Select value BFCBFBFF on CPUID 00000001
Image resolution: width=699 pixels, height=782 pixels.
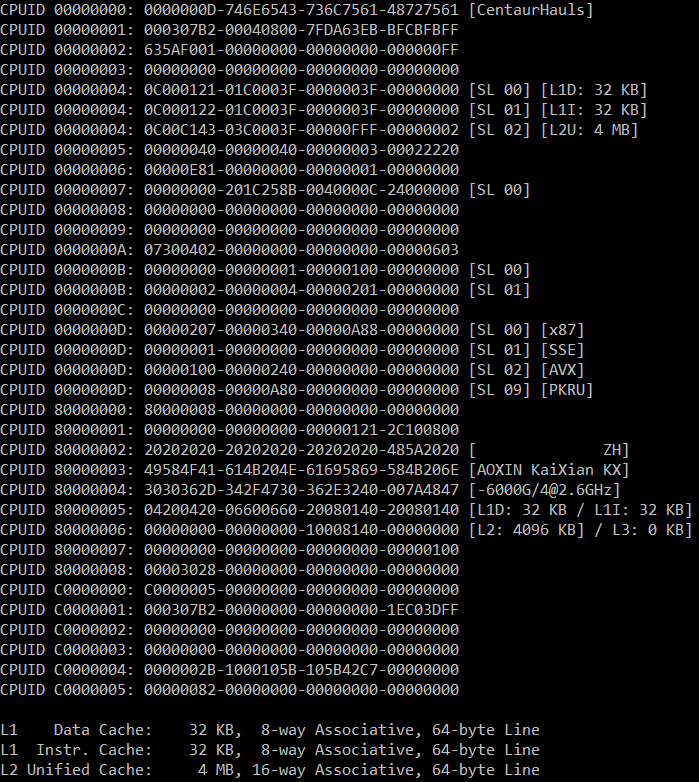pos(423,30)
